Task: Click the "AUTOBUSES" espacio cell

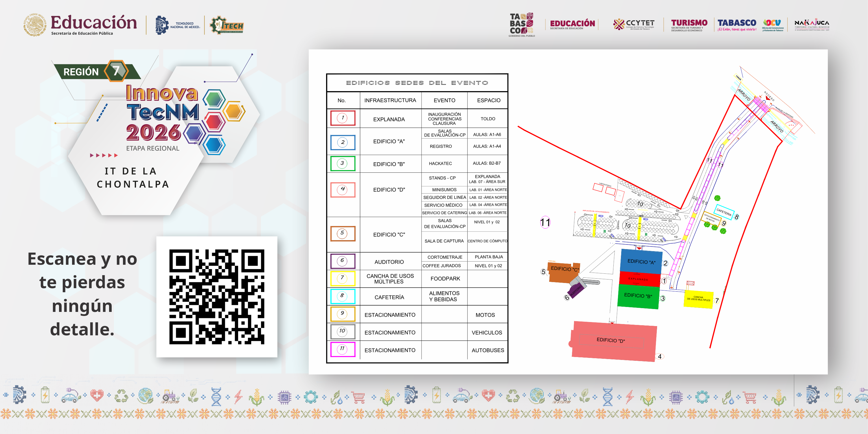Action: (x=488, y=350)
